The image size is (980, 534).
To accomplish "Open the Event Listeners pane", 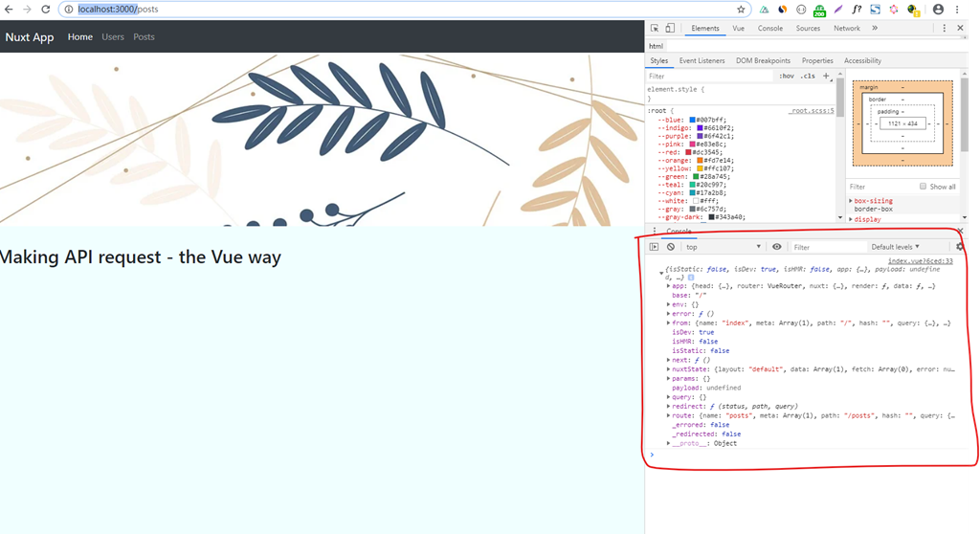I will (x=702, y=60).
